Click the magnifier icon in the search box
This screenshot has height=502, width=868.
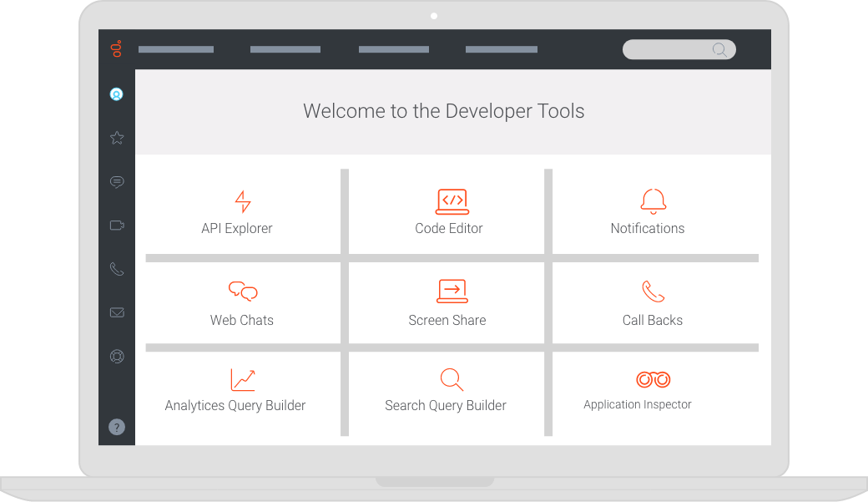[x=719, y=50]
